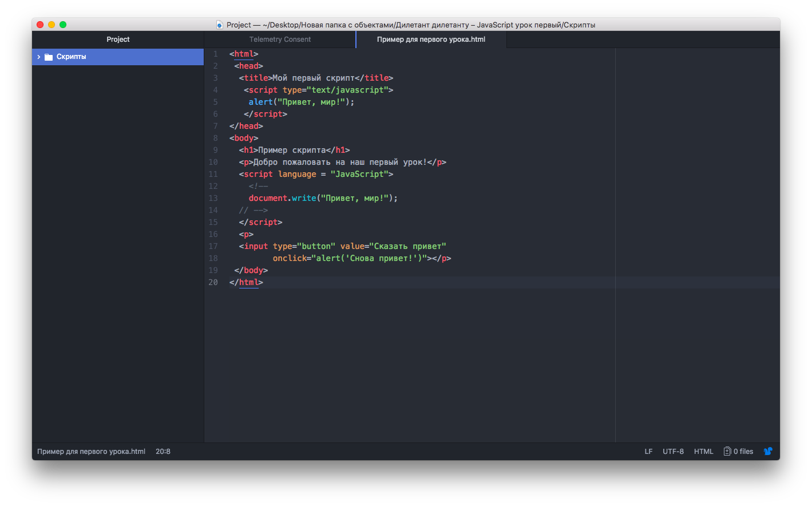
Task: Select the Пример для первого урока.html tab
Action: pos(431,39)
